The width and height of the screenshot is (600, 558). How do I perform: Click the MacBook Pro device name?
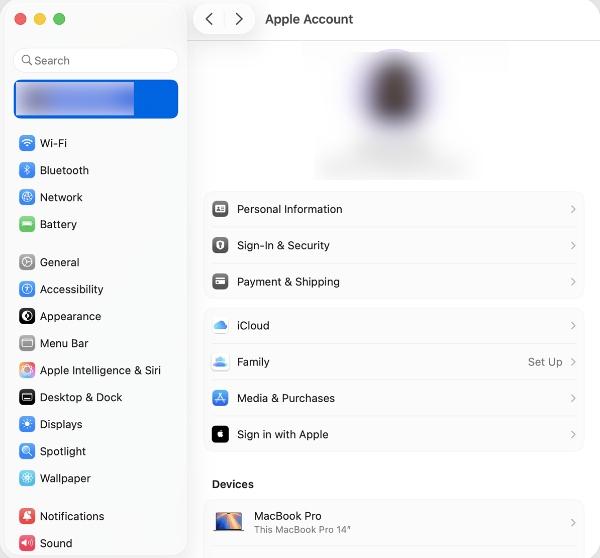click(288, 516)
